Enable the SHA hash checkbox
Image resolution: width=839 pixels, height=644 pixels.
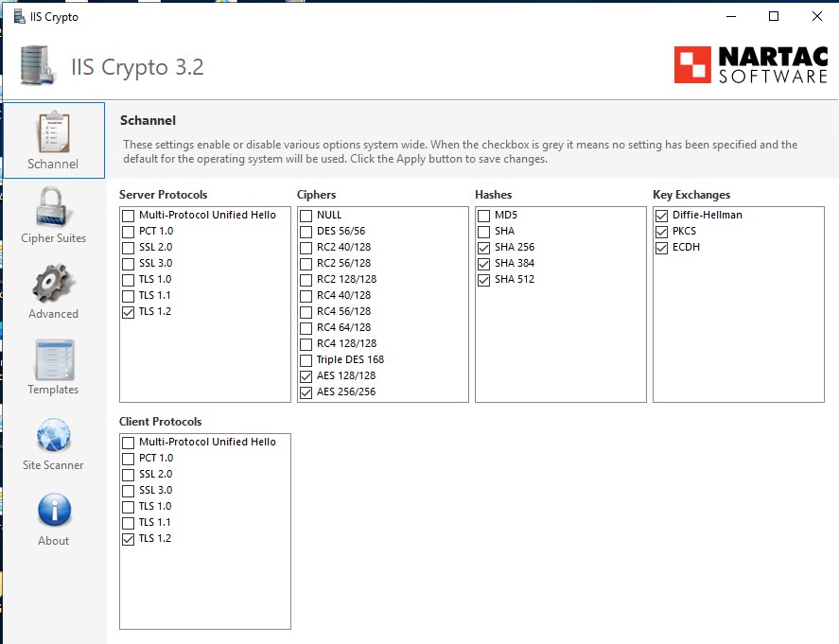(483, 232)
